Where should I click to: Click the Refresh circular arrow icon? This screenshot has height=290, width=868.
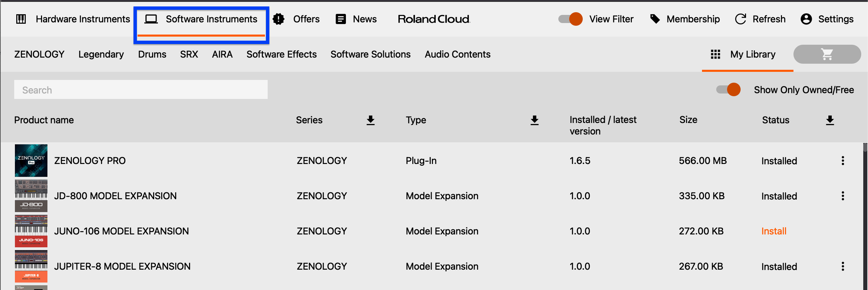pos(740,19)
